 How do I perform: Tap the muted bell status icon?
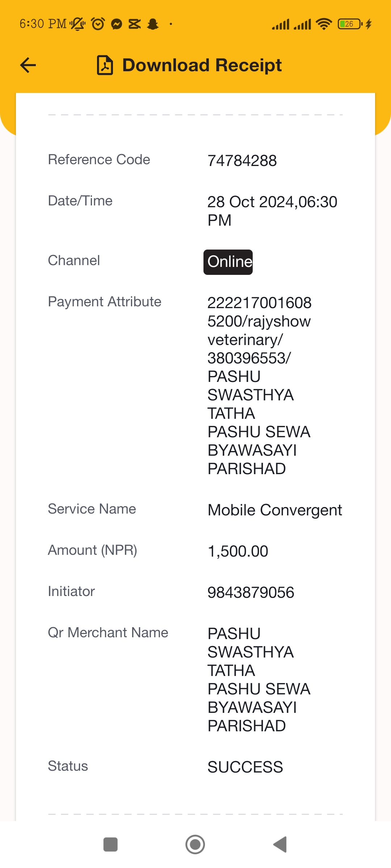coord(77,24)
